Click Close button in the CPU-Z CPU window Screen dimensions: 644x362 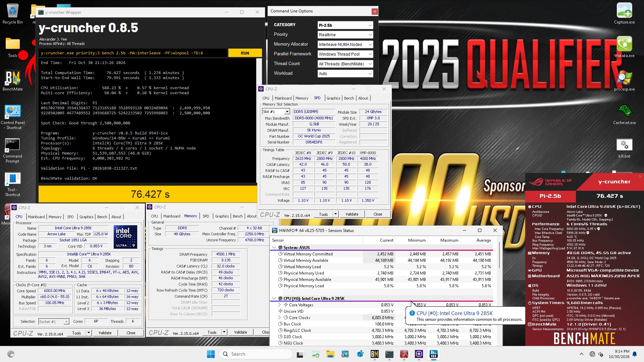pos(131,333)
